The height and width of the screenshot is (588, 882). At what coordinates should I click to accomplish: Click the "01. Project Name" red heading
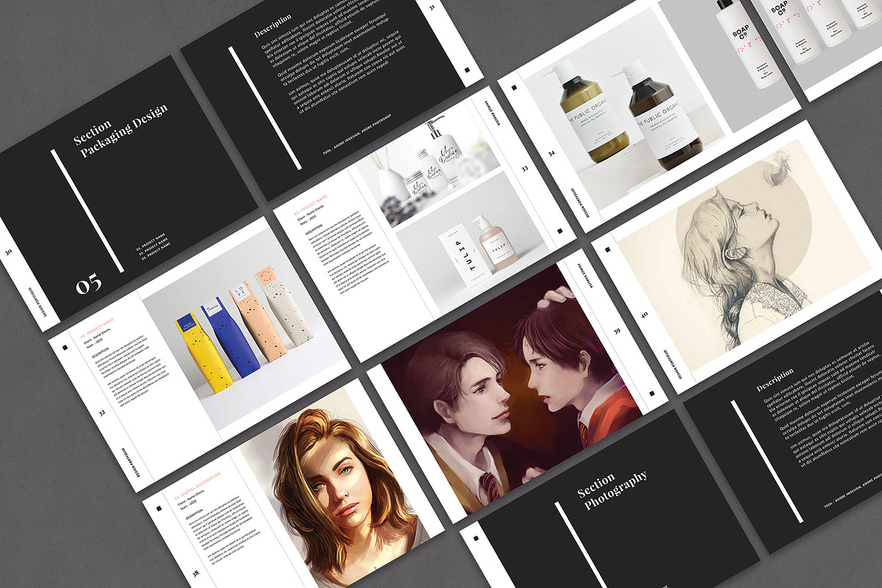[x=97, y=328]
